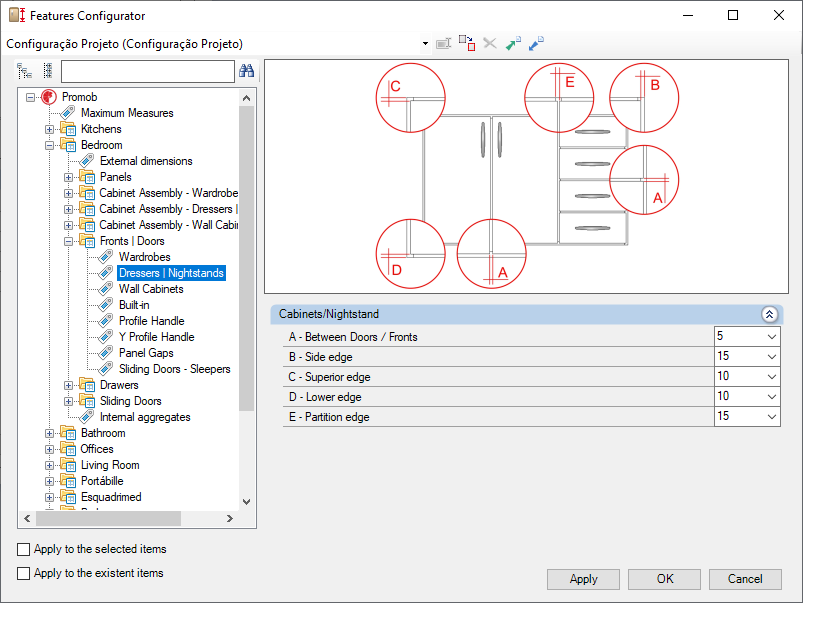Click the Built-in tag icon
This screenshot has width=820, height=619.
tap(106, 305)
